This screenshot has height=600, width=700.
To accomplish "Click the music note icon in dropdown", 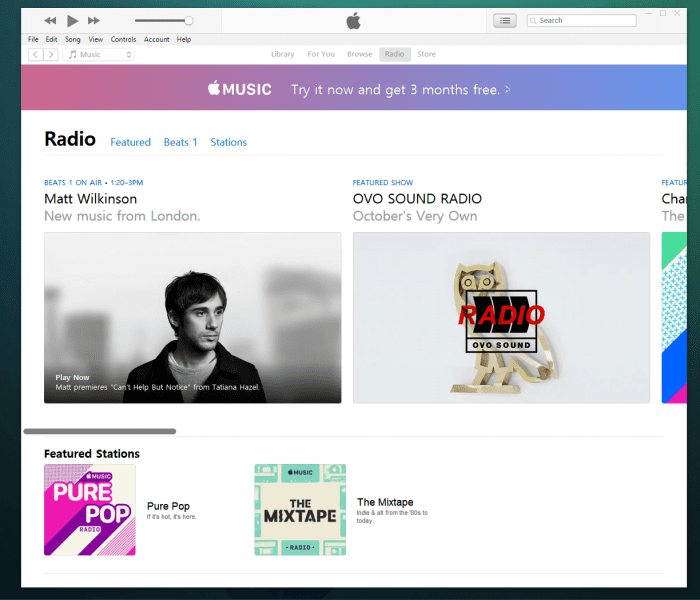I will click(x=72, y=54).
